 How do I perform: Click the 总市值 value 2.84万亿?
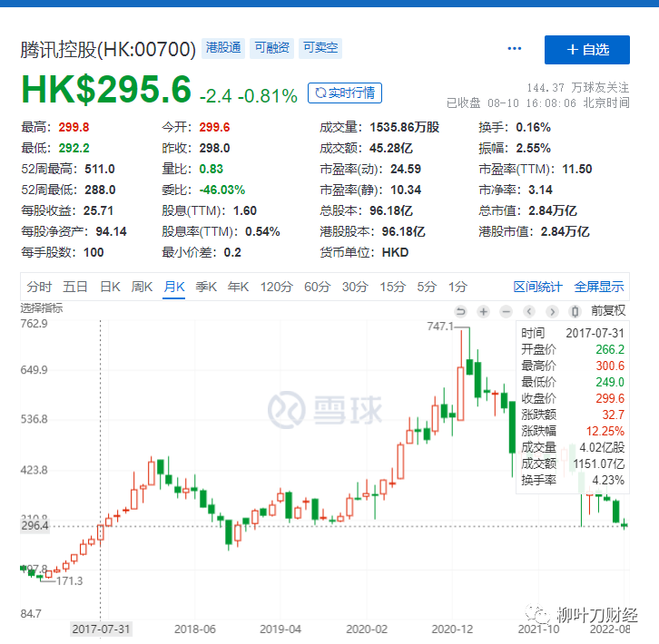pos(552,210)
